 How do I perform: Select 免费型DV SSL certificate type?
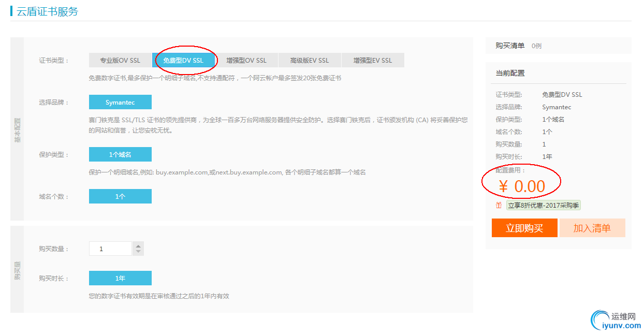pos(183,60)
